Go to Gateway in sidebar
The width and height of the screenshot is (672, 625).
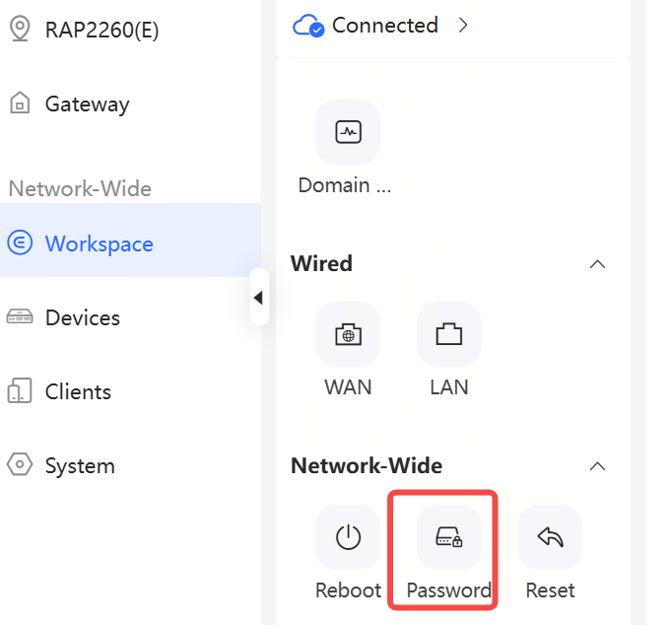pos(87,104)
